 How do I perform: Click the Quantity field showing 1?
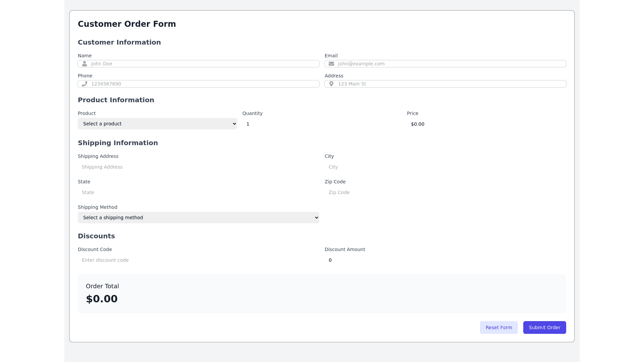click(322, 124)
